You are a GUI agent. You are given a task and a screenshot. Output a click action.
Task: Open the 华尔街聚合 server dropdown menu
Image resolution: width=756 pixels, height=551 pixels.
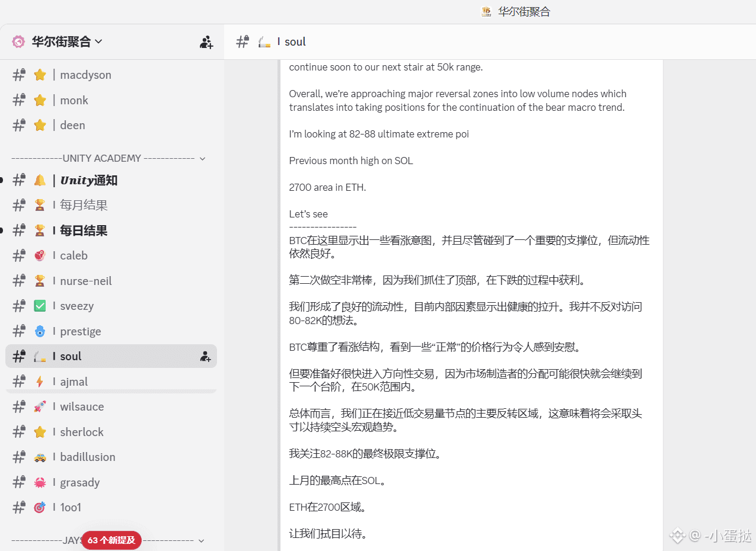coord(66,41)
